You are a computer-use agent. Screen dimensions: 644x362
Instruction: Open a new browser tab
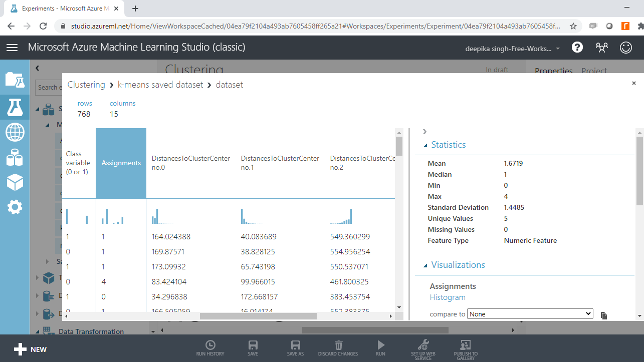[135, 9]
